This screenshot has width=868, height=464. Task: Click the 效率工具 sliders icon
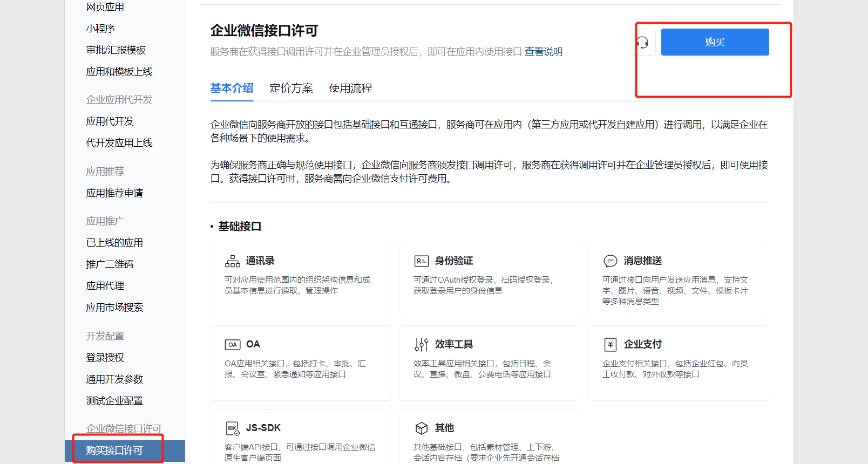tap(422, 345)
